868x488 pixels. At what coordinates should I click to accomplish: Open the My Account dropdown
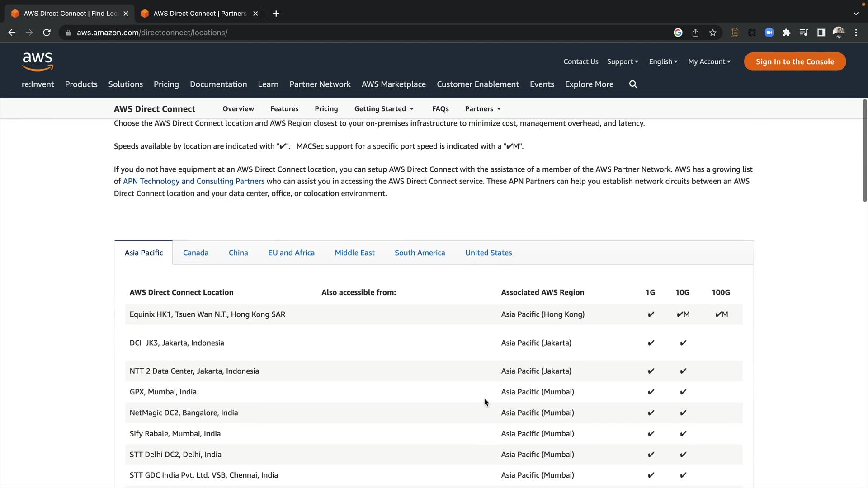709,61
